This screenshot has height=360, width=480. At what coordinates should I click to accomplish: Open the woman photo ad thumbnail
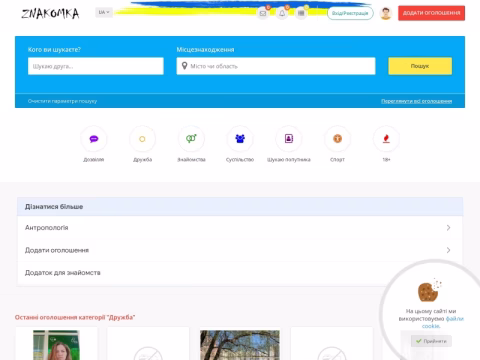coord(56,345)
